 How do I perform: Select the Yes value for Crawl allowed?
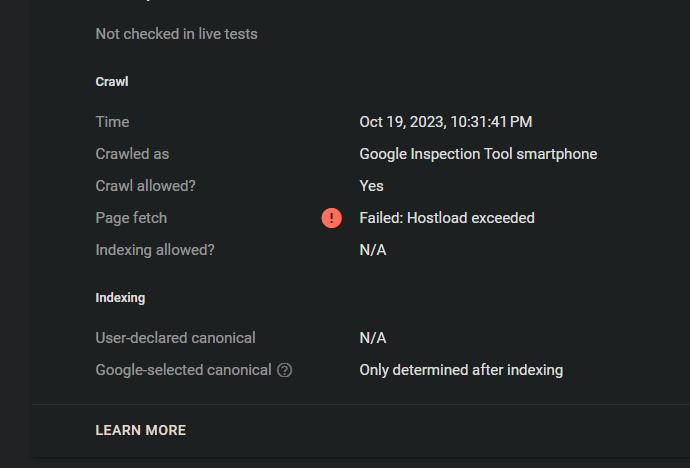[371, 186]
